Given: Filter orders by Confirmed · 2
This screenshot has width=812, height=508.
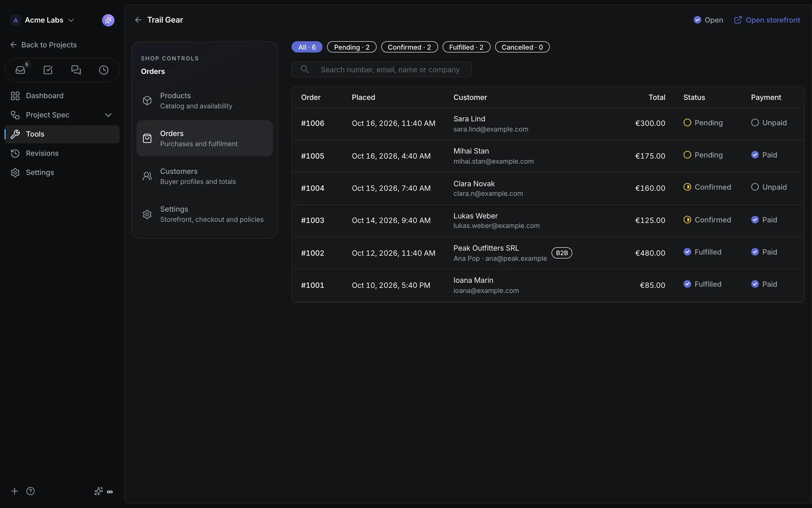Looking at the screenshot, I should coord(409,47).
